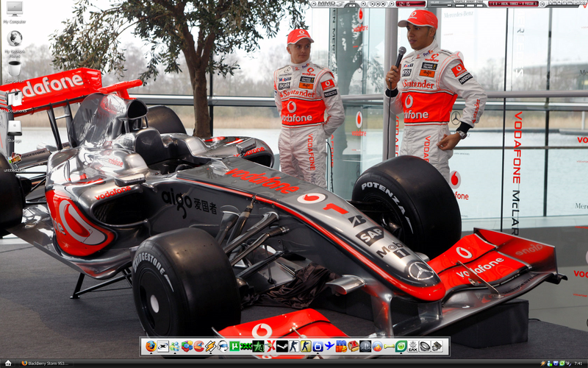Click the taskbar clock showing 7:41
Image resolution: width=588 pixels, height=368 pixels.
(578, 364)
